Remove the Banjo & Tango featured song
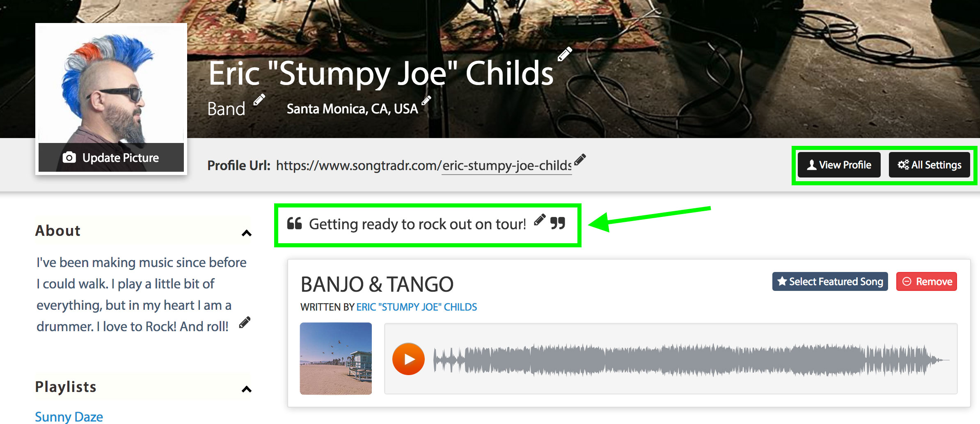The height and width of the screenshot is (424, 980). pos(927,281)
